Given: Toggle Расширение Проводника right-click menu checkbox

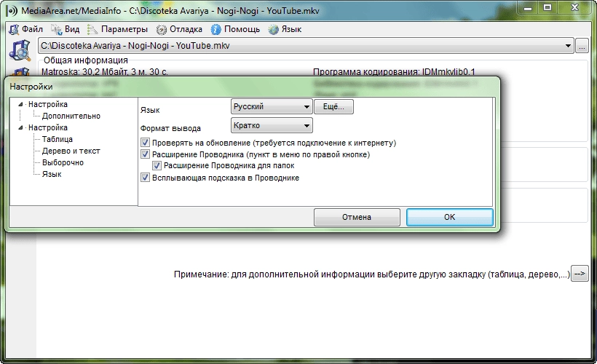Looking at the screenshot, I should (145, 154).
